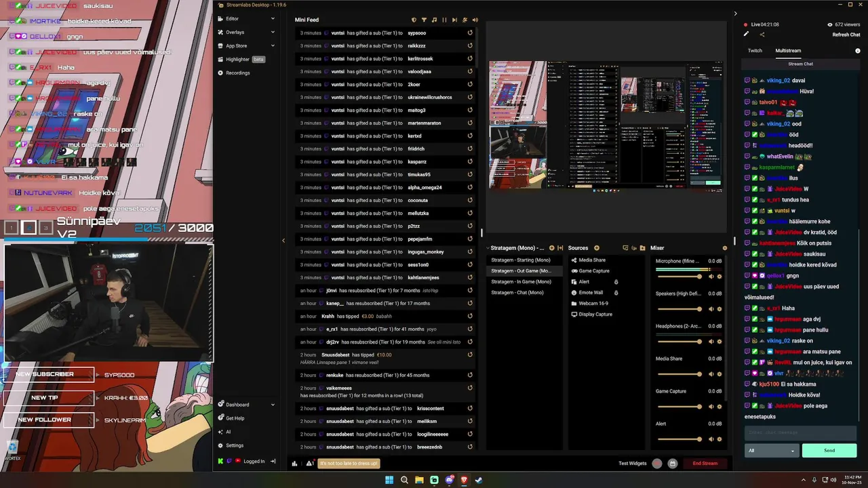Replay the kasparrz gifted sub alert
868x488 pixels.
[470, 161]
